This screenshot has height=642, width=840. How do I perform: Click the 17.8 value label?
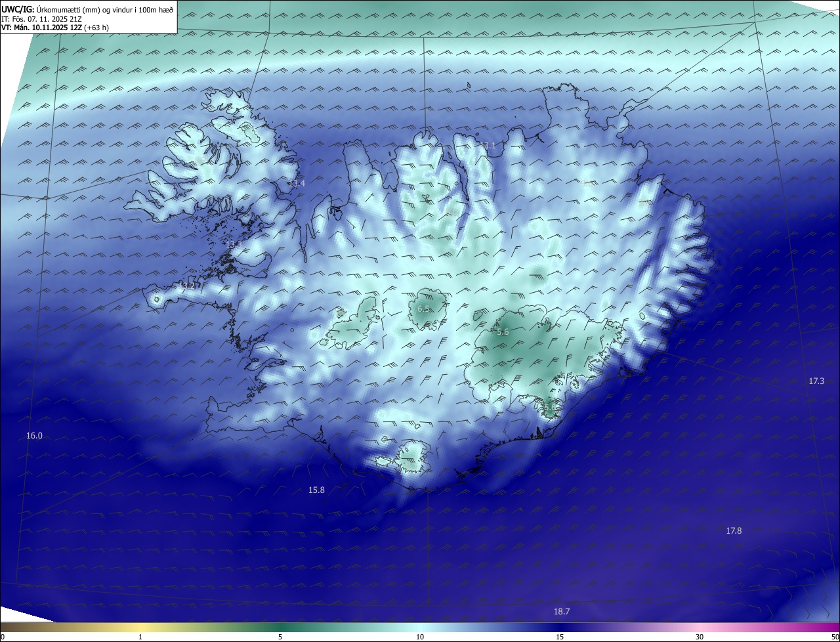(x=734, y=530)
